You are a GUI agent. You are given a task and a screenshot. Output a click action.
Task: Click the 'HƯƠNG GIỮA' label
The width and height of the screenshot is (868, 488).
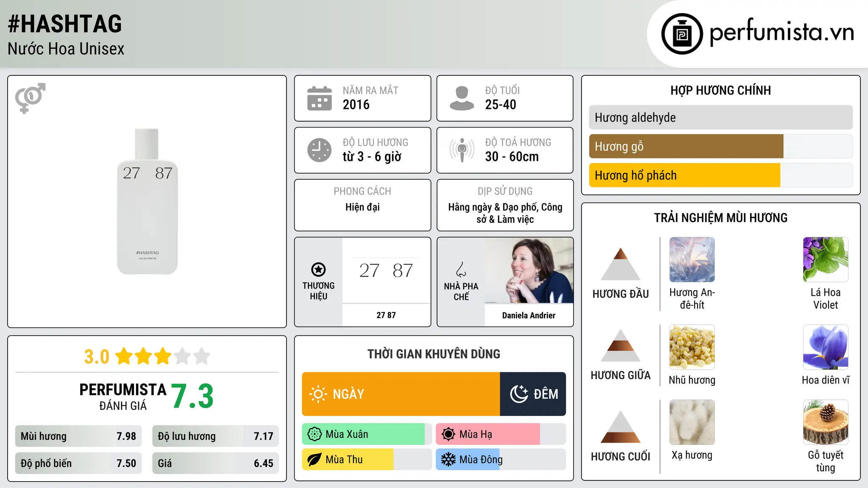pyautogui.click(x=620, y=375)
